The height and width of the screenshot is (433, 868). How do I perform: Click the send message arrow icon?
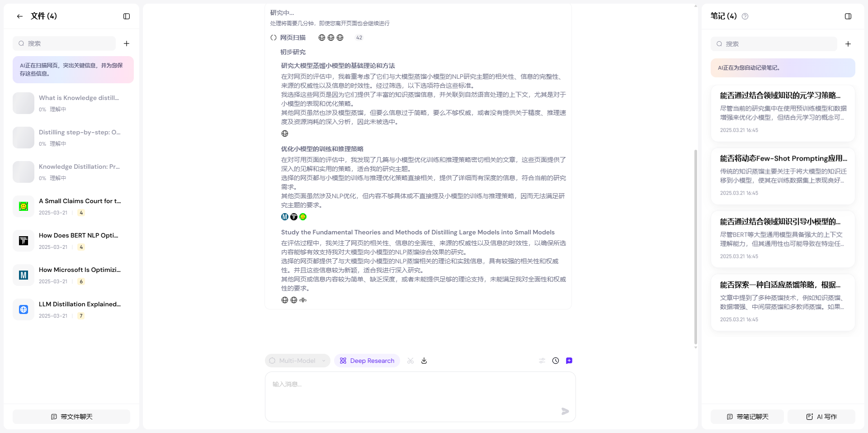click(x=564, y=412)
